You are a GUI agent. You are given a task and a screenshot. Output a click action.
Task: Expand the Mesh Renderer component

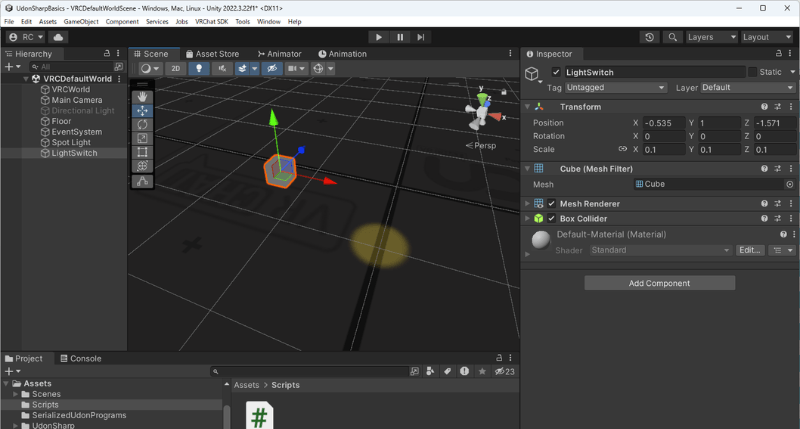coord(527,204)
